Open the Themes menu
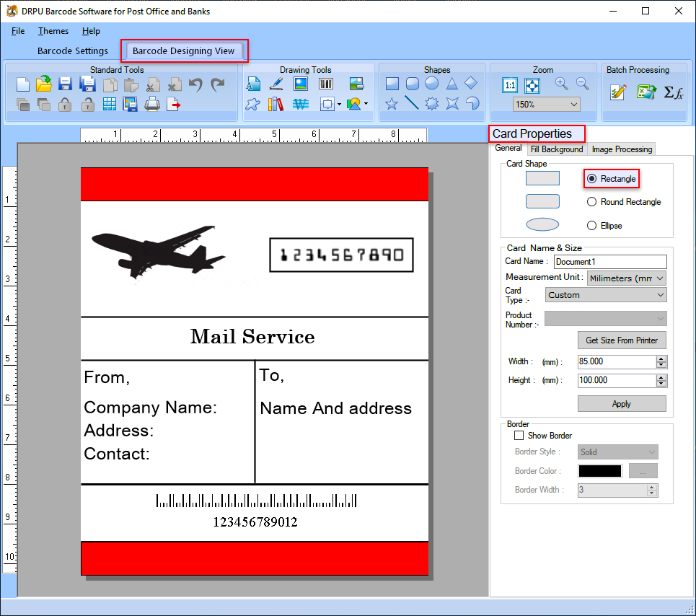The width and height of the screenshot is (696, 616). [x=53, y=31]
